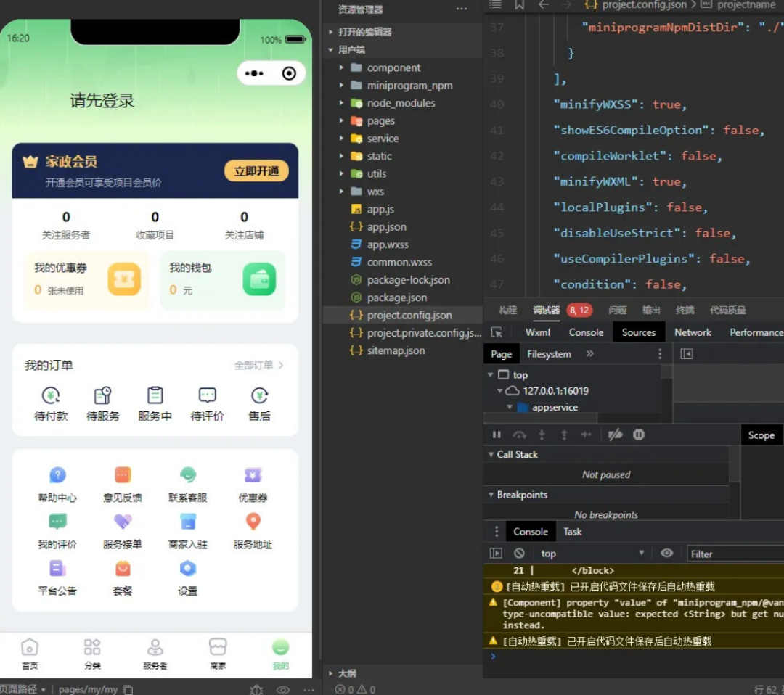Tap the 待付款 pending payment icon

click(x=51, y=395)
